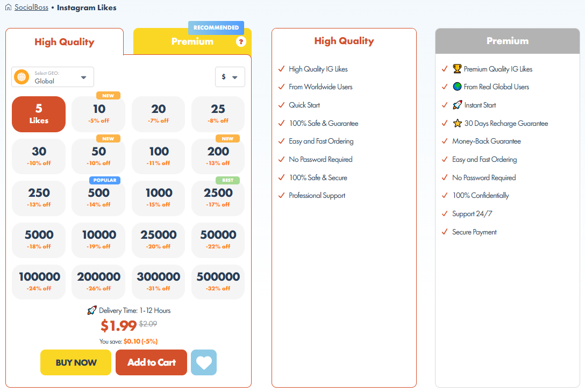Viewport: 585px width, 392px height.
Task: Choose the 500 likes popular package
Action: pos(98,197)
